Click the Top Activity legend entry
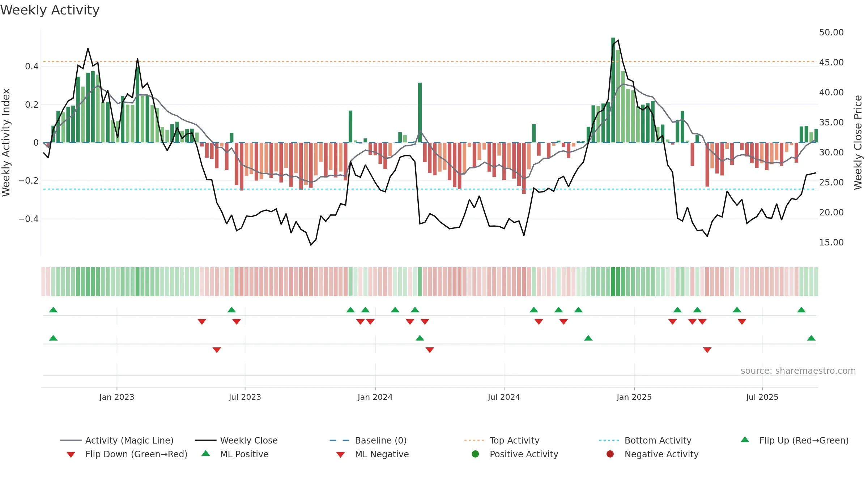The height and width of the screenshot is (488, 868). coord(502,440)
